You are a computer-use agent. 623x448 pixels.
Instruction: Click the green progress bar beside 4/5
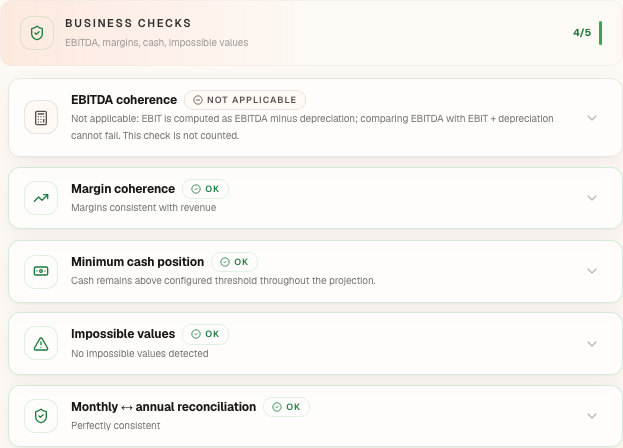(600, 33)
